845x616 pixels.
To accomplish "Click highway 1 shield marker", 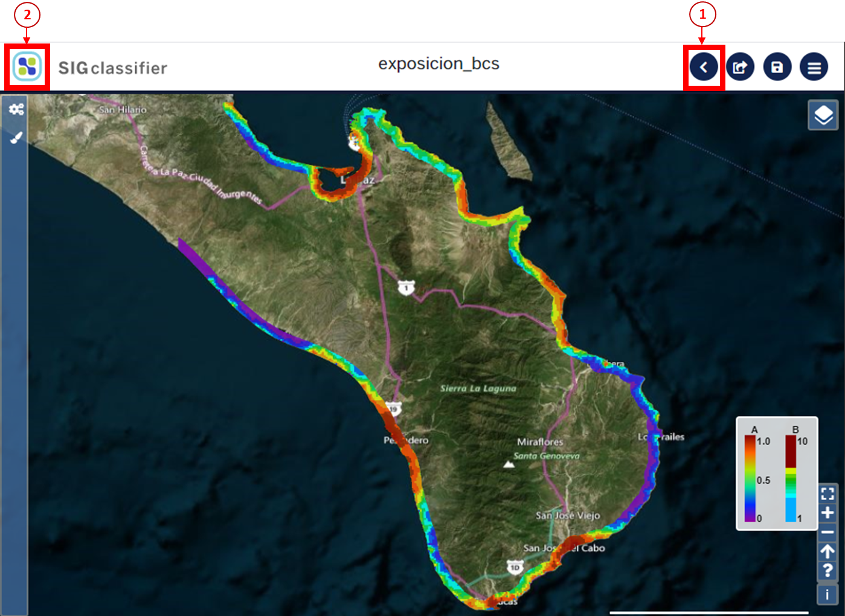I will point(406,287).
